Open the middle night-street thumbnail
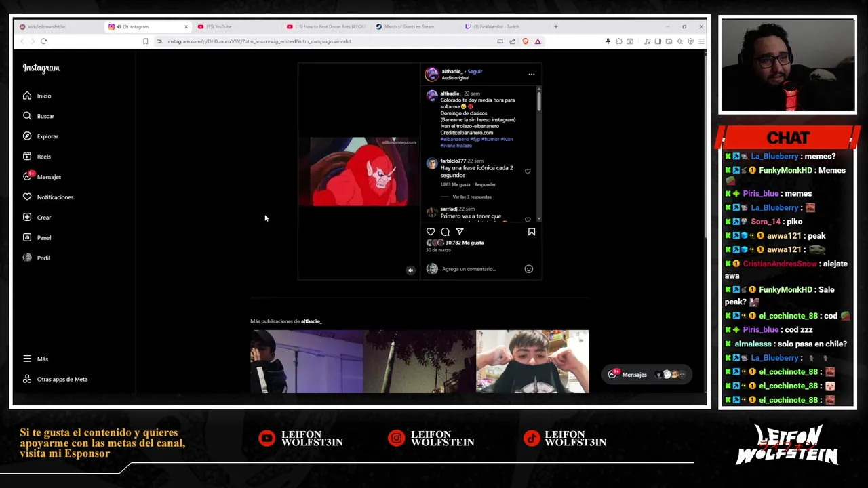 coord(420,361)
